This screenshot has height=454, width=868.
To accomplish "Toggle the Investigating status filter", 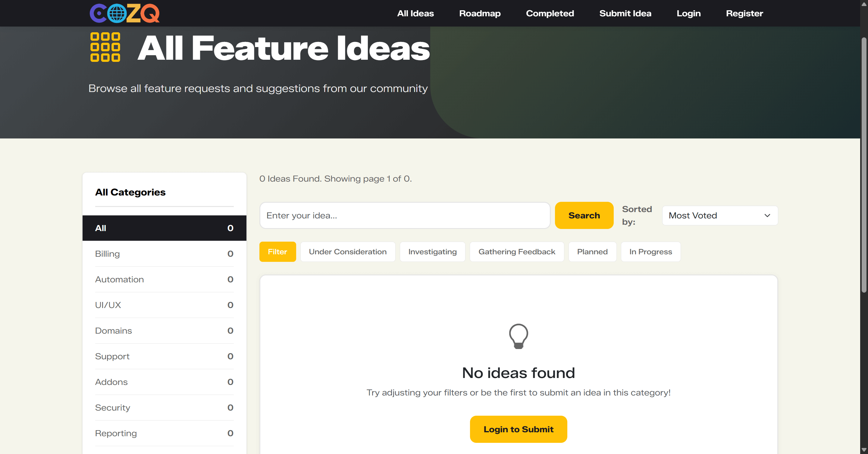I will click(x=432, y=252).
